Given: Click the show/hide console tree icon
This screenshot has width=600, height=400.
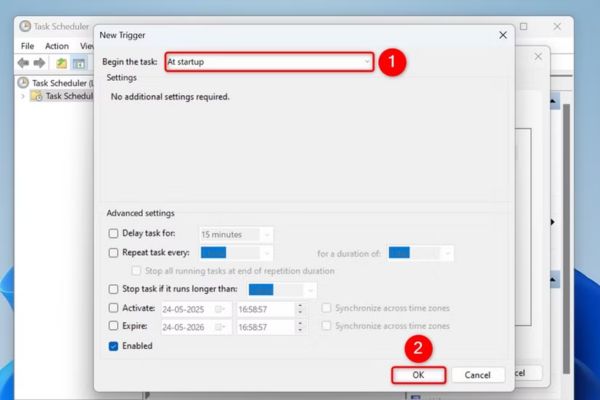Looking at the screenshot, I should click(78, 63).
